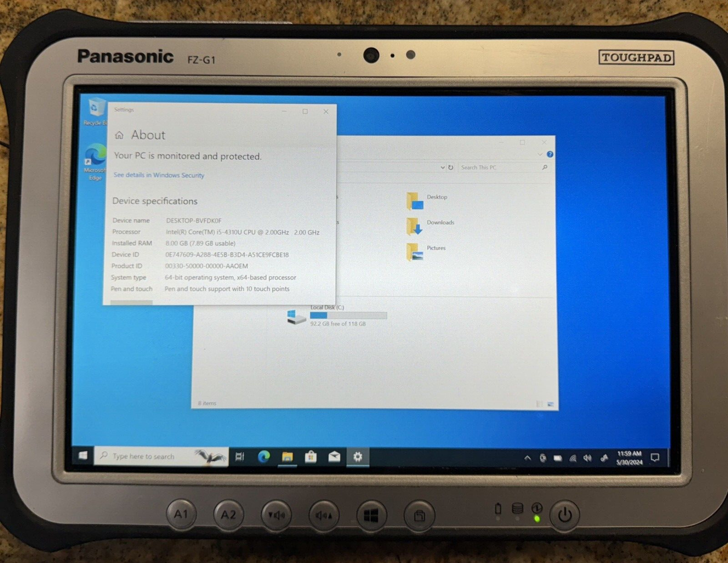Image resolution: width=728 pixels, height=563 pixels.
Task: Select the Intel Core i5-4310U processor text
Action: (243, 232)
